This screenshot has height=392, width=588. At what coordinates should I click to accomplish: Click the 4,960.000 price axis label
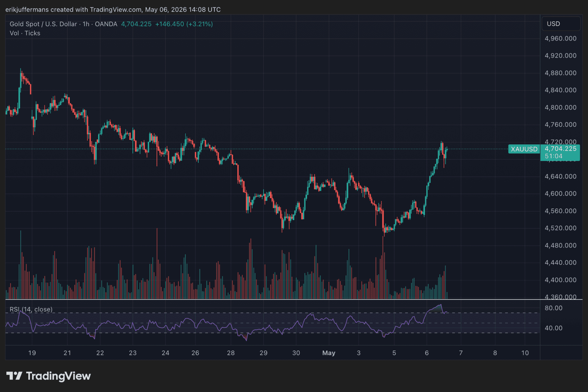tap(561, 38)
